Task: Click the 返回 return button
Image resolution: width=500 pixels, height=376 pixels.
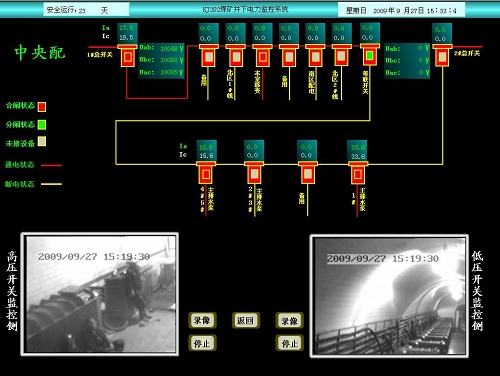Action: tap(246, 320)
